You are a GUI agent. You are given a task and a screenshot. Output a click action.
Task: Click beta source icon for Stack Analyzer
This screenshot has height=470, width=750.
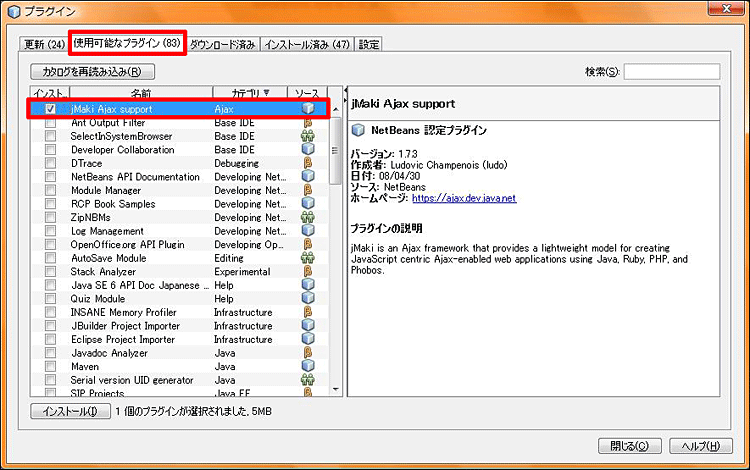tap(308, 272)
